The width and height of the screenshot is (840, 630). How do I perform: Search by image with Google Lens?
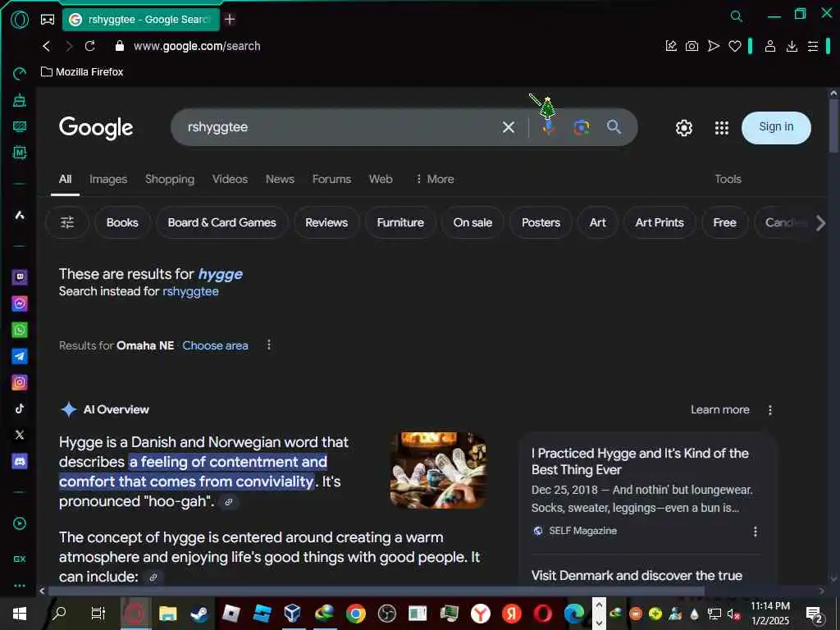(582, 127)
